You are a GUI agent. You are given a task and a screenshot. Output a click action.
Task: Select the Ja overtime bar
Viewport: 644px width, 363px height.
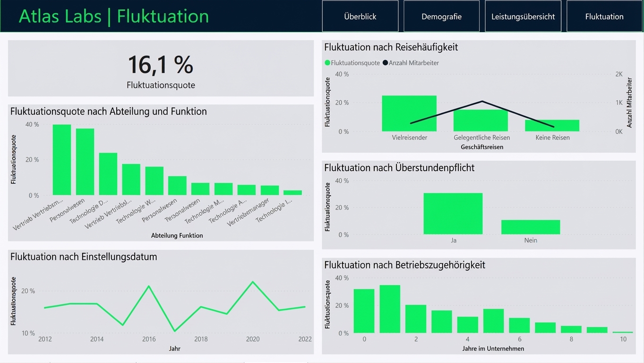[x=453, y=214]
